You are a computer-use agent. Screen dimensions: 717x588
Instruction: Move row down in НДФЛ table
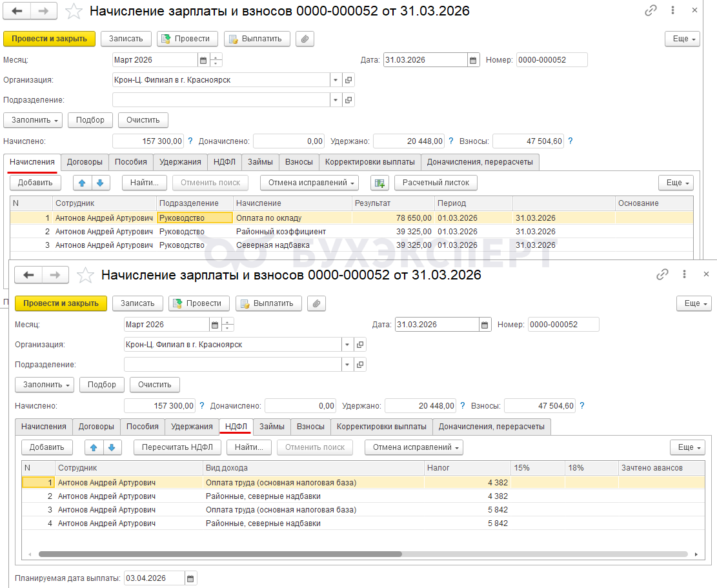[x=112, y=447]
